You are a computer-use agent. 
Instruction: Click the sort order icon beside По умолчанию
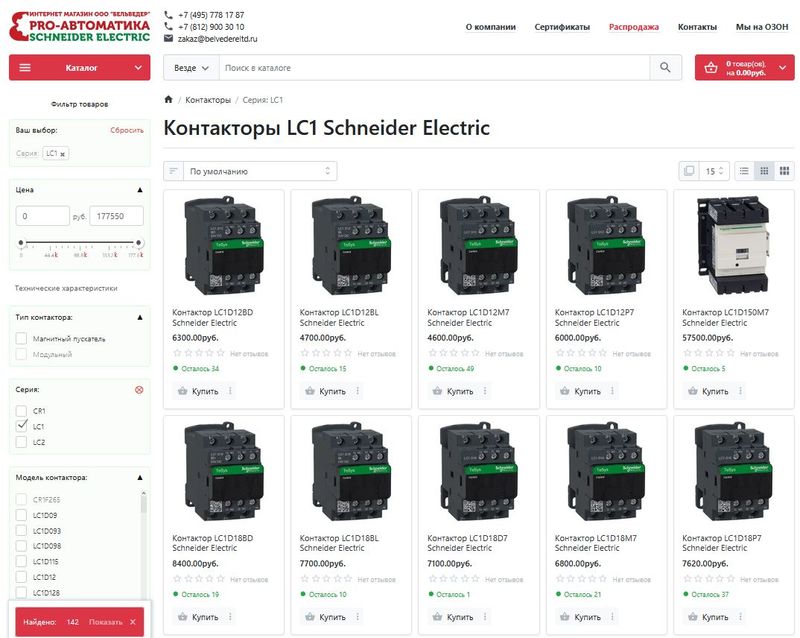(173, 171)
